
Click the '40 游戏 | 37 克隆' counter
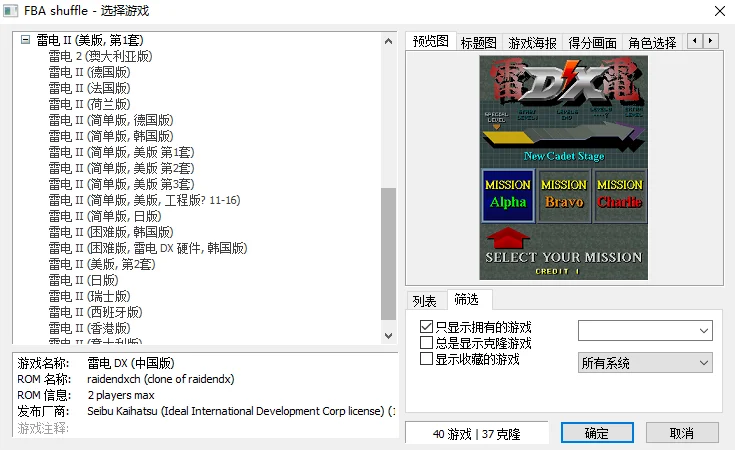coord(477,434)
